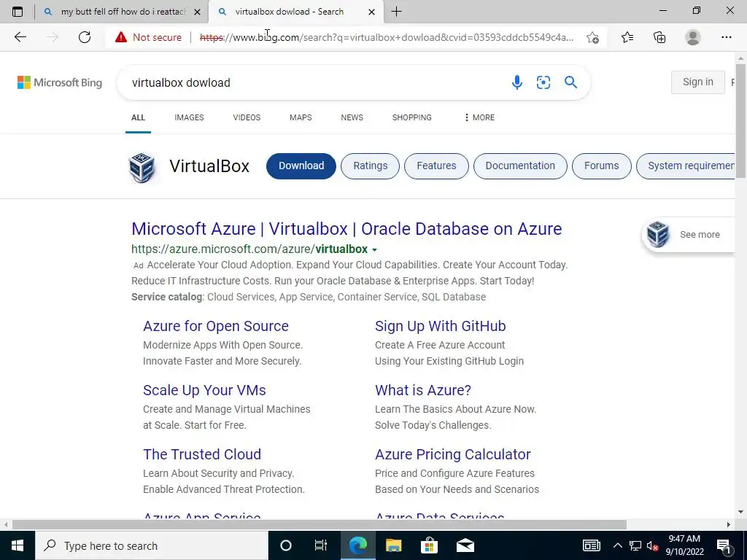Open network status tray icon
The width and height of the screenshot is (747, 560).
point(635,545)
